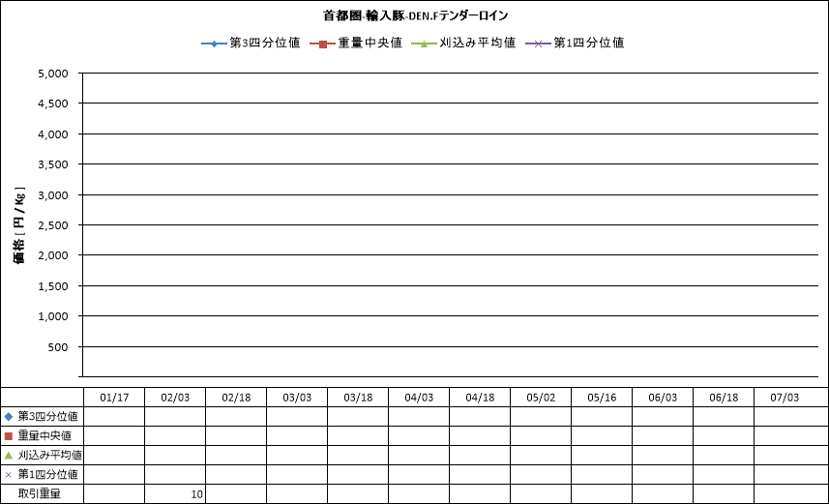The image size is (829, 504).
Task: Click the 第3四分位値 row label in table
Action: (48, 417)
